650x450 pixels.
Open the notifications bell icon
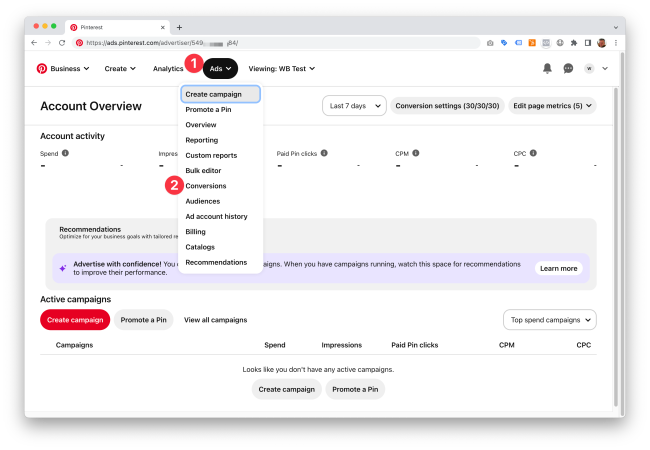[x=547, y=69]
